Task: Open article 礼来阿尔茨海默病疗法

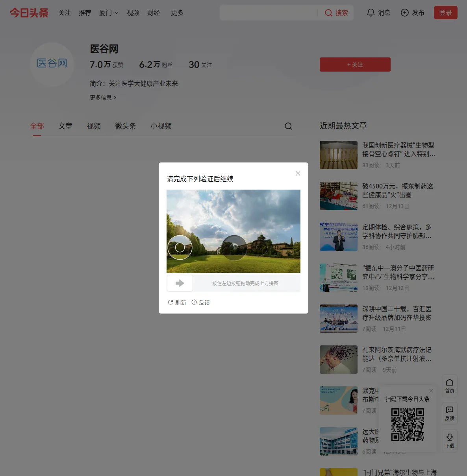Action: tap(397, 354)
